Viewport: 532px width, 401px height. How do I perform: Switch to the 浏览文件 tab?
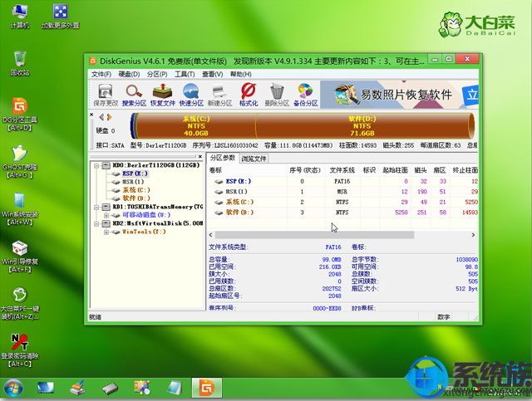[x=254, y=159]
